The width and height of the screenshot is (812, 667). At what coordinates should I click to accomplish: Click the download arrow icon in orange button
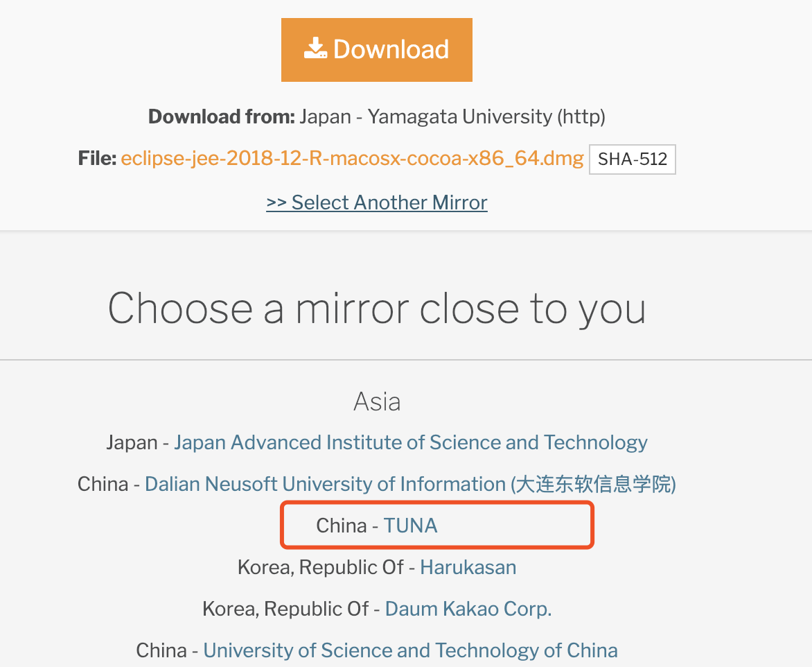tap(315, 49)
